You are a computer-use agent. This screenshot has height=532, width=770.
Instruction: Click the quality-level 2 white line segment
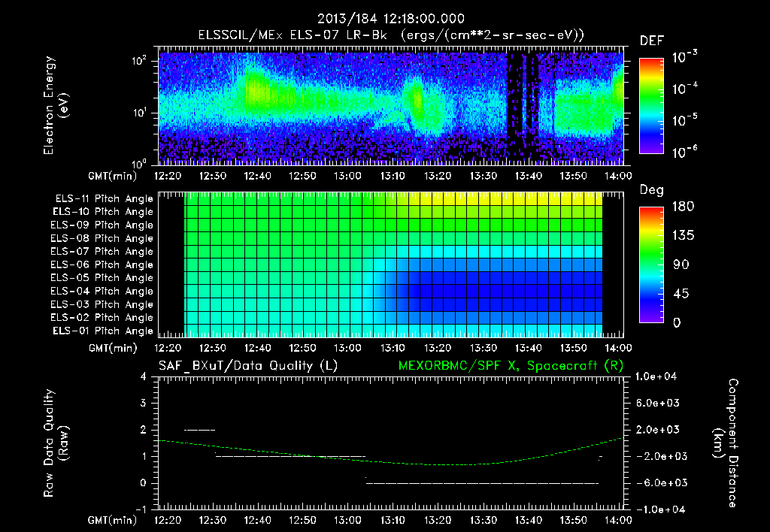199,430
